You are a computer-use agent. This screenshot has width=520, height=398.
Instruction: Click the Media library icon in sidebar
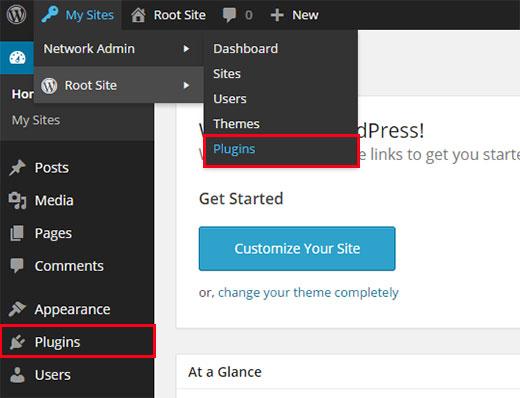17,200
